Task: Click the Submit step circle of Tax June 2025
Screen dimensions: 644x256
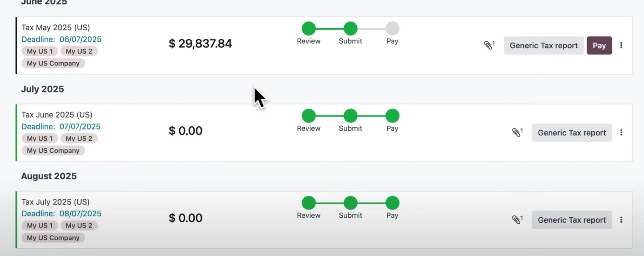Action: click(x=350, y=116)
